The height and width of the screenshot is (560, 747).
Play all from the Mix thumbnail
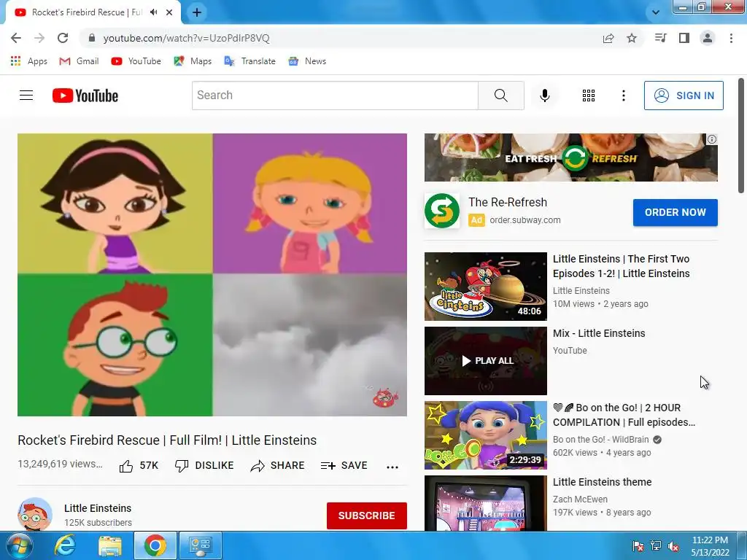click(x=485, y=360)
